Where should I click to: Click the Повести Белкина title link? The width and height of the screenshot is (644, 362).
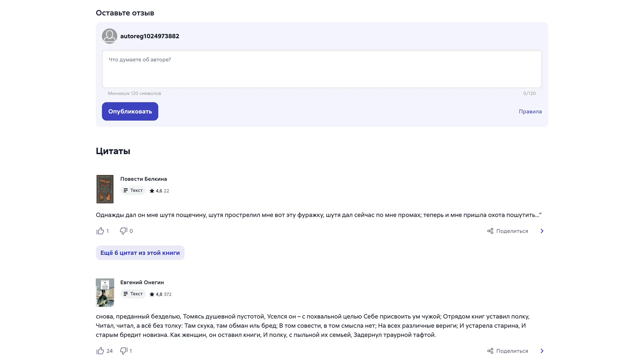[144, 179]
